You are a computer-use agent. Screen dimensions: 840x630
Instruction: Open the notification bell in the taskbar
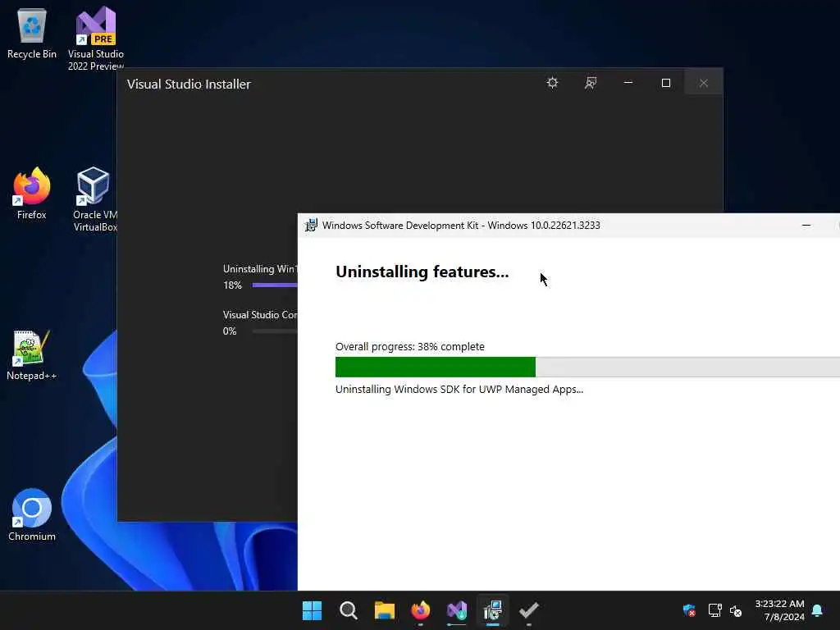coord(817,610)
